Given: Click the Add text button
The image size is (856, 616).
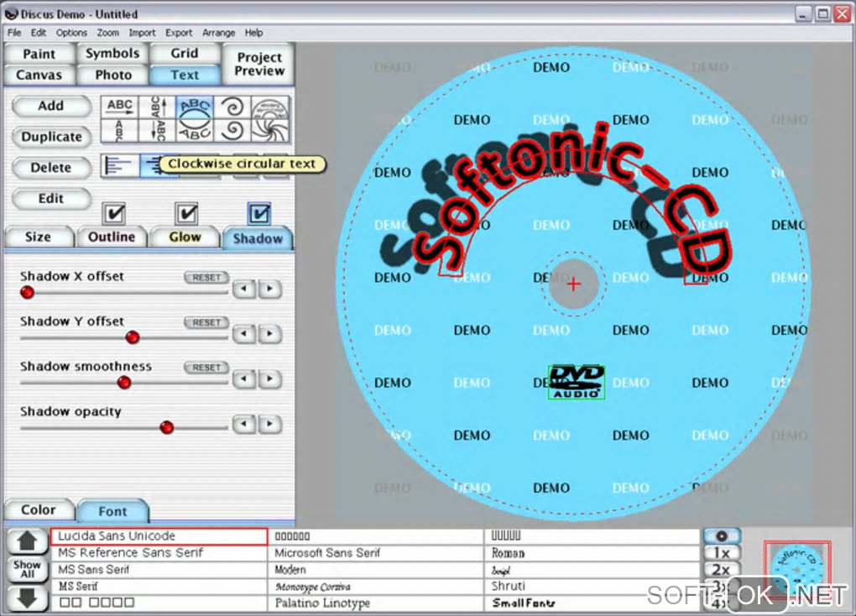Looking at the screenshot, I should (x=50, y=106).
